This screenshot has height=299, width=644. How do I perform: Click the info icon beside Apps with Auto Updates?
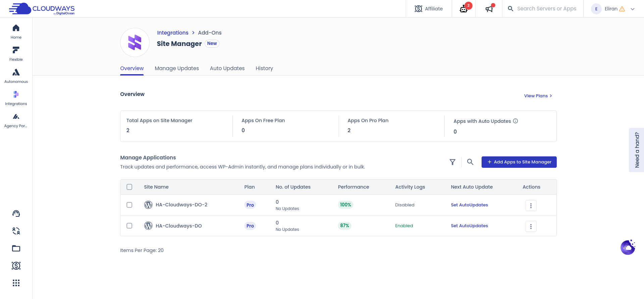[515, 121]
